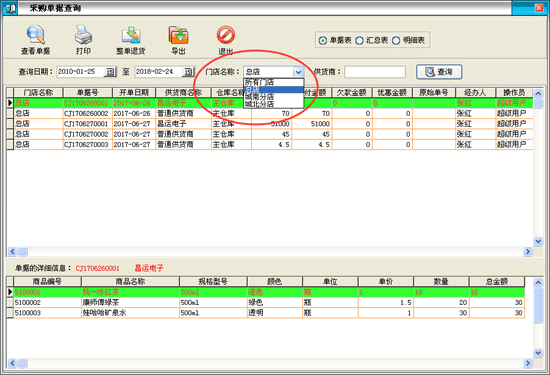Click the app icon in title bar
The height and width of the screenshot is (375, 550).
click(x=10, y=8)
